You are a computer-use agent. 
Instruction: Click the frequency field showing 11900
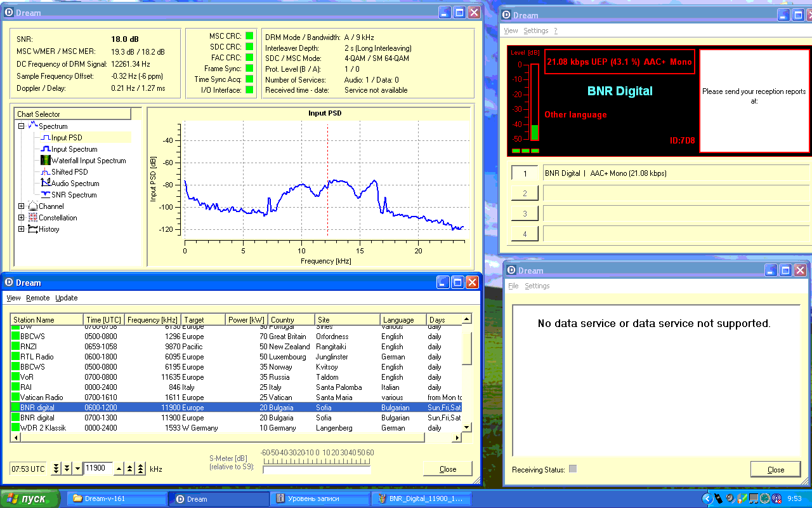98,469
